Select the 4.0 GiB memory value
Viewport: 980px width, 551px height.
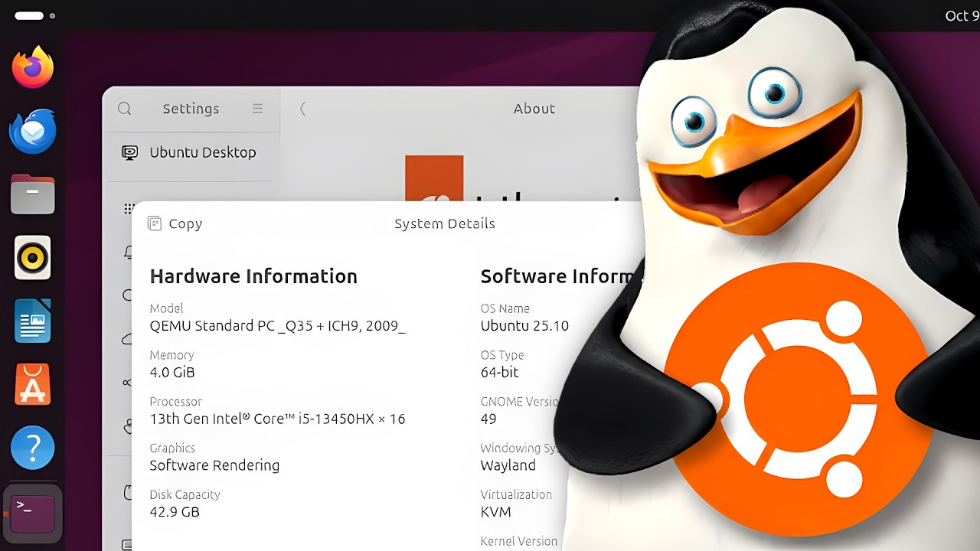tap(172, 373)
